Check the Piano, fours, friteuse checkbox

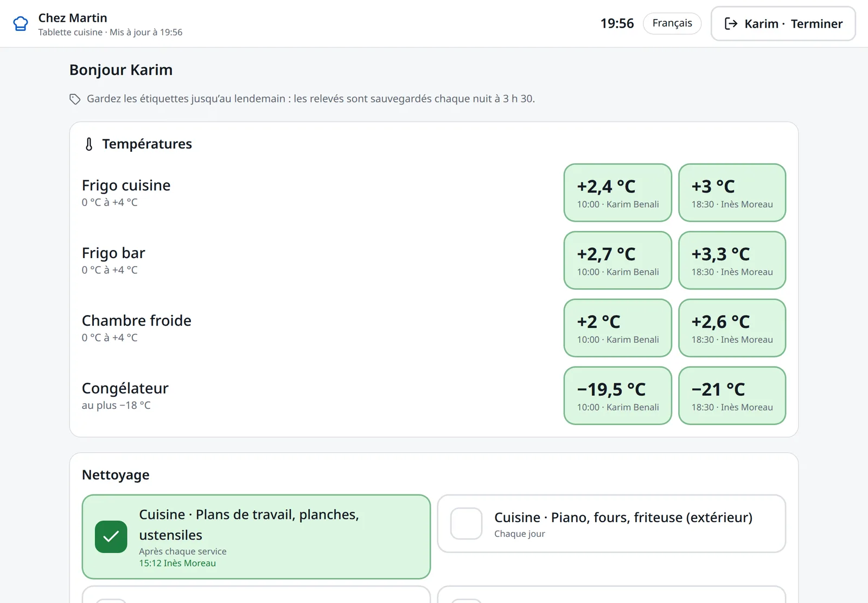click(x=466, y=523)
